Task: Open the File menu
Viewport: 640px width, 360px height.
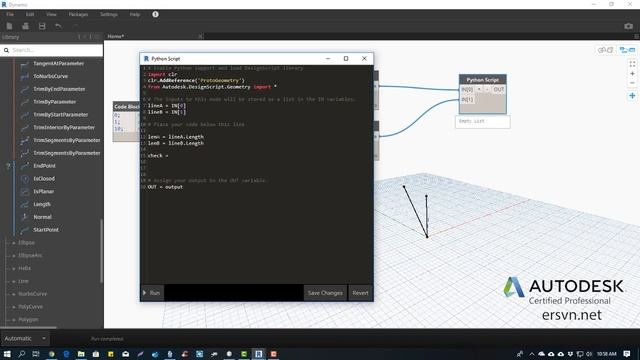Action: coord(10,14)
